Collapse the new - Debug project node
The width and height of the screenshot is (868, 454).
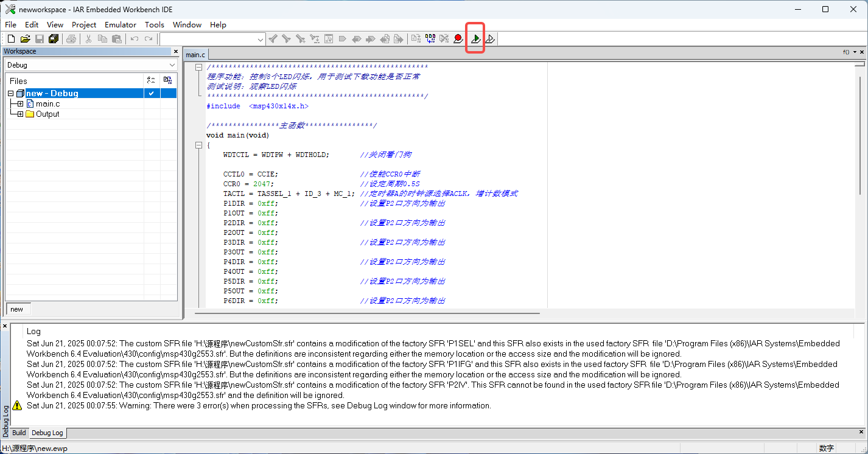pyautogui.click(x=10, y=93)
